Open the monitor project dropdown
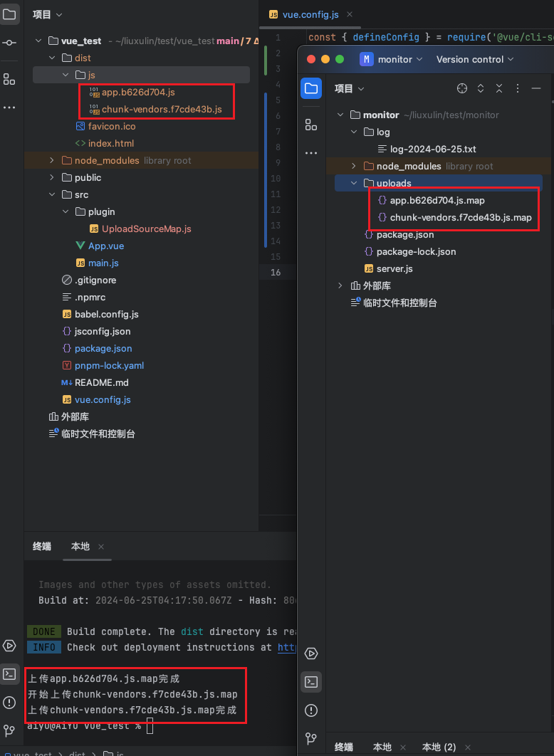 click(x=392, y=59)
